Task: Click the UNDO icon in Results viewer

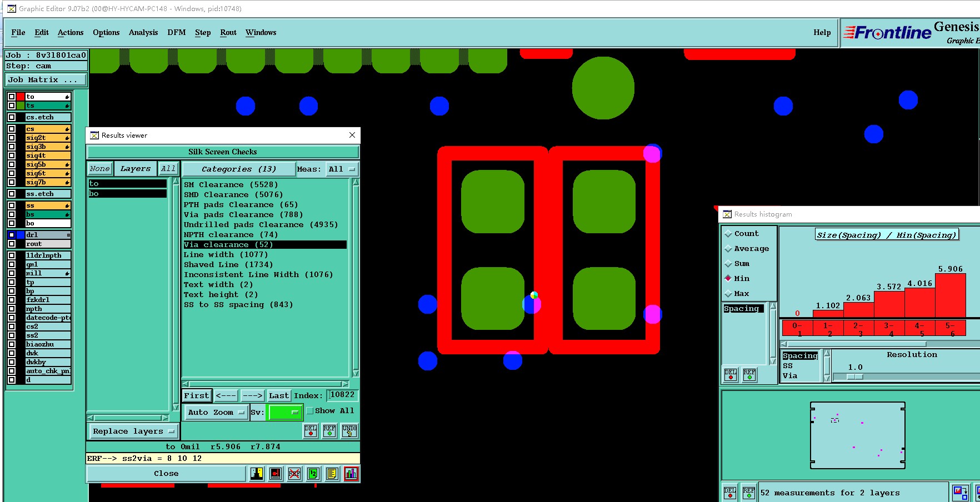Action: pyautogui.click(x=349, y=431)
